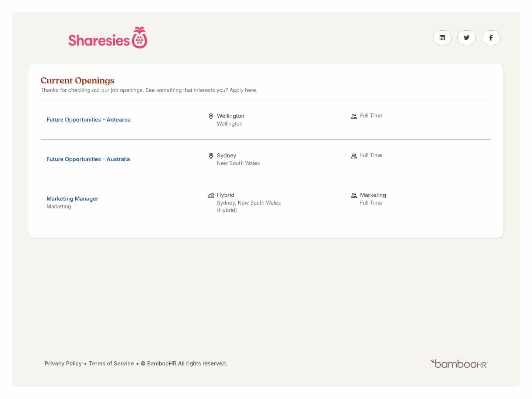This screenshot has height=399, width=532.
Task: Click the BambooHR All rights reserved text
Action: [x=187, y=364]
